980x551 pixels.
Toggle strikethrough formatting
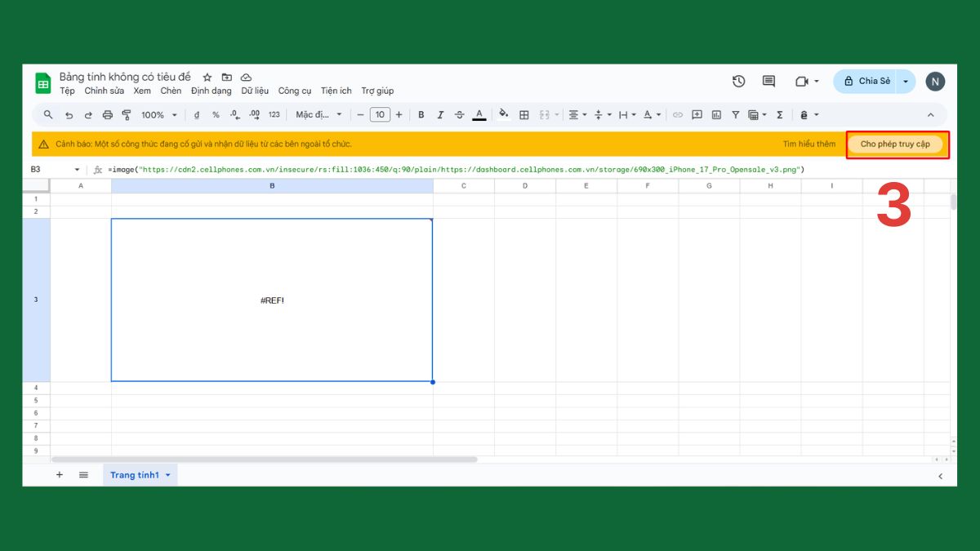pos(457,114)
